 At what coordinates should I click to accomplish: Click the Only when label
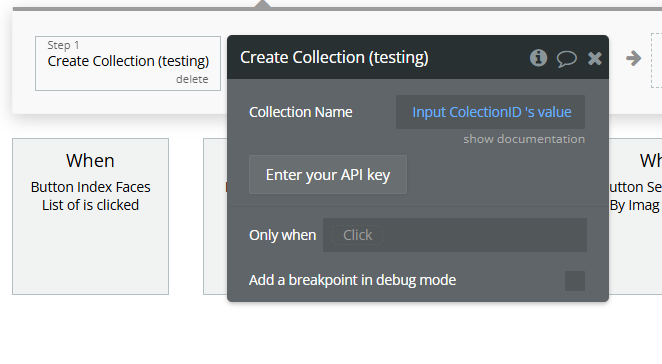[x=282, y=235]
